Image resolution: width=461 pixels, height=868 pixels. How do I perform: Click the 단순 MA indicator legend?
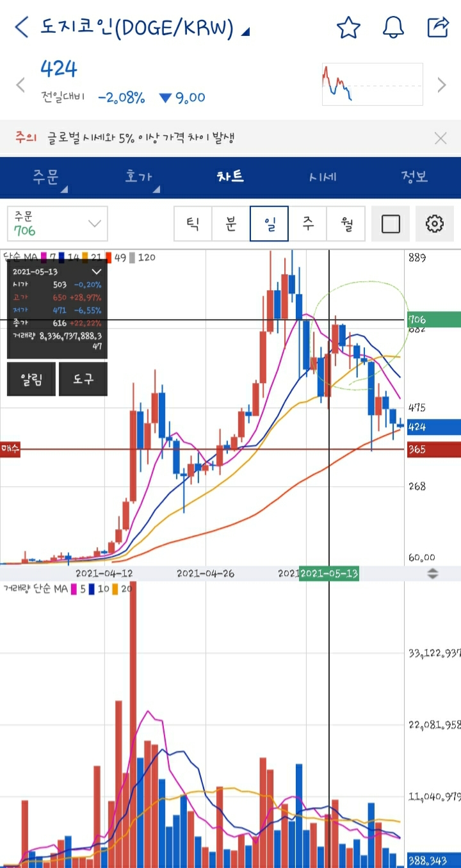[79, 257]
